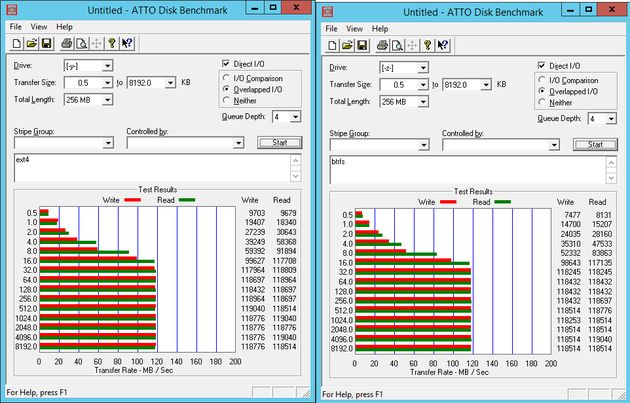This screenshot has height=403, width=630.
Task: Click green Read legend swatch in left window
Action: 187,200
